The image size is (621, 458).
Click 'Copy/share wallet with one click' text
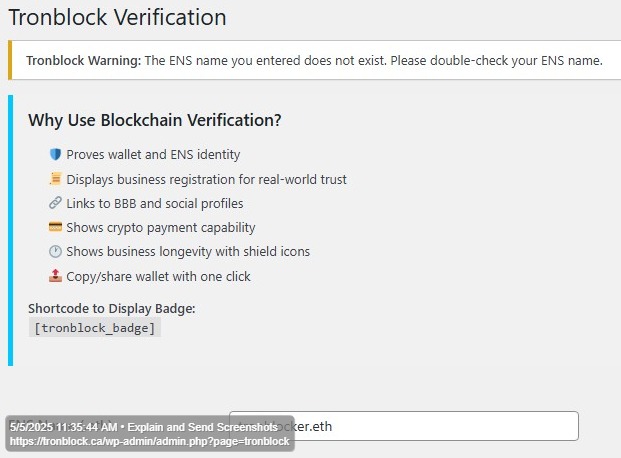pos(158,276)
